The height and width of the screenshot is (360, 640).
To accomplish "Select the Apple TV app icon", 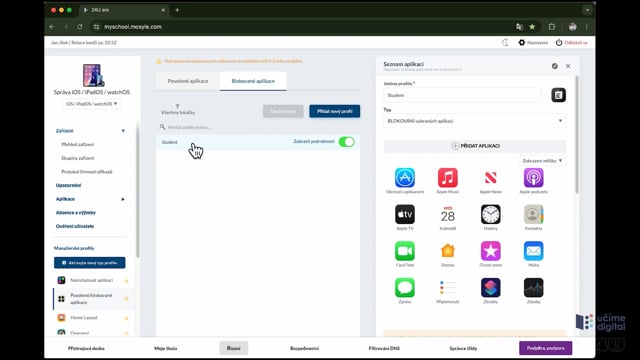I will 404,214.
